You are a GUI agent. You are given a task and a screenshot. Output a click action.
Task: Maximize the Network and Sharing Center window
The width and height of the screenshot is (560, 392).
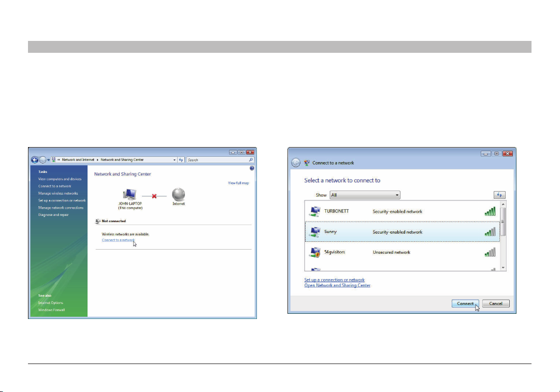[241, 152]
